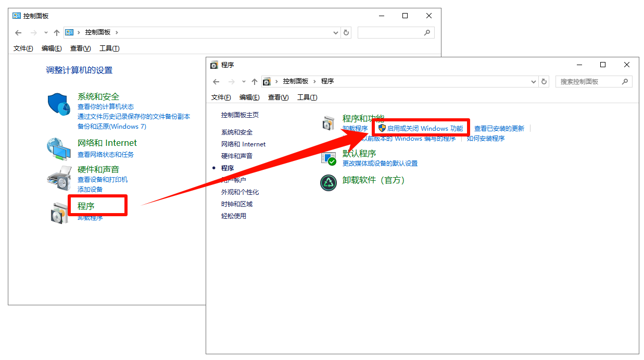
Task: Open 文件(F) menu in Programs window
Action: point(221,97)
